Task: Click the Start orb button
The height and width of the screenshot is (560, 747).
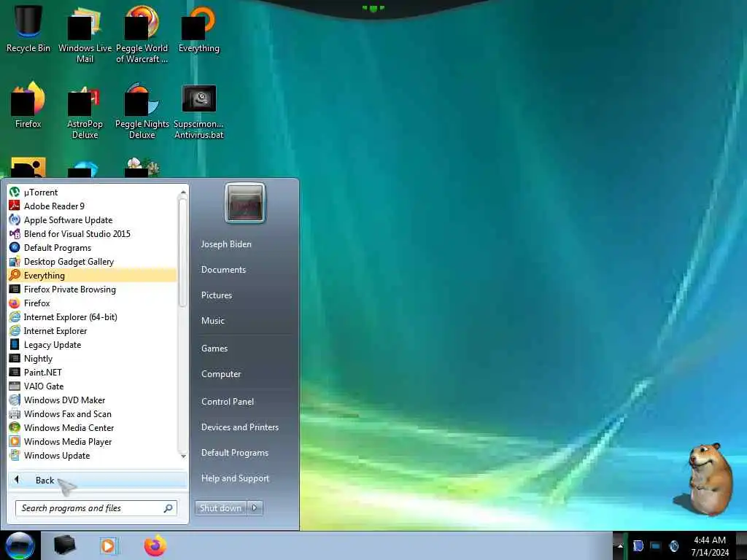Action: point(20,545)
